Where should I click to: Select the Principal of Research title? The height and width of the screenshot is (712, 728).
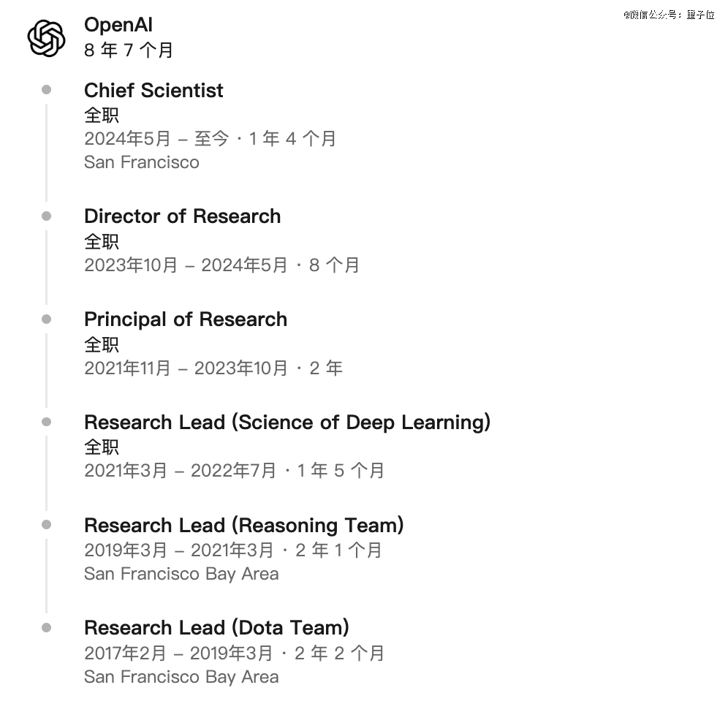click(186, 319)
